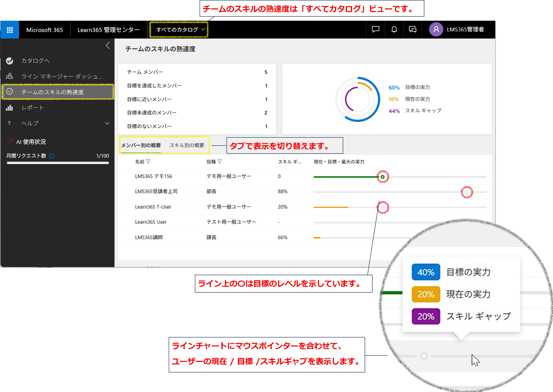Click the ライン マネージャー people icon
The width and height of the screenshot is (553, 392).
click(x=9, y=76)
